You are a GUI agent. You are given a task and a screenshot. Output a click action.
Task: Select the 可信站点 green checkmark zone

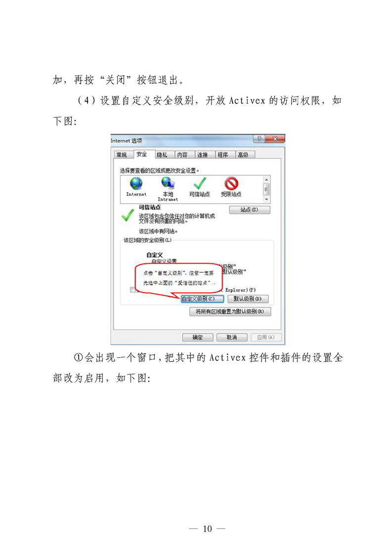200,184
